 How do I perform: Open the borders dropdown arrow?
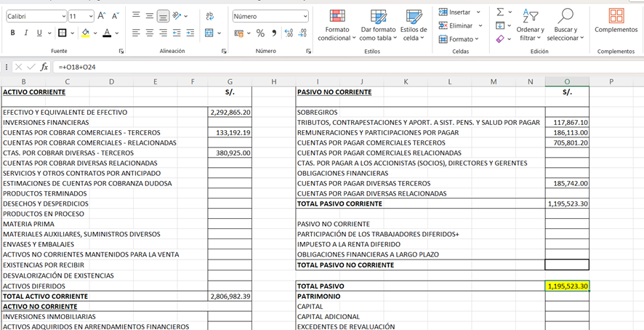pos(72,33)
